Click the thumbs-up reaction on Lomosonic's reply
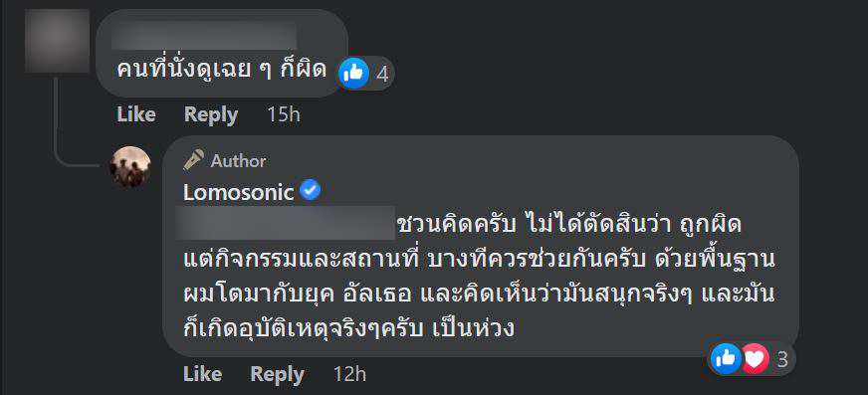868x395 pixels. click(x=726, y=358)
